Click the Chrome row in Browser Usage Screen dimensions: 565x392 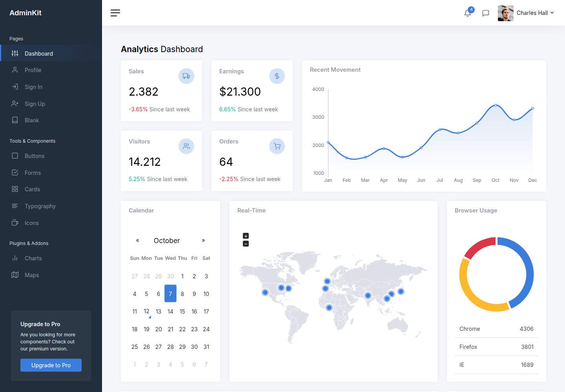tap(496, 329)
